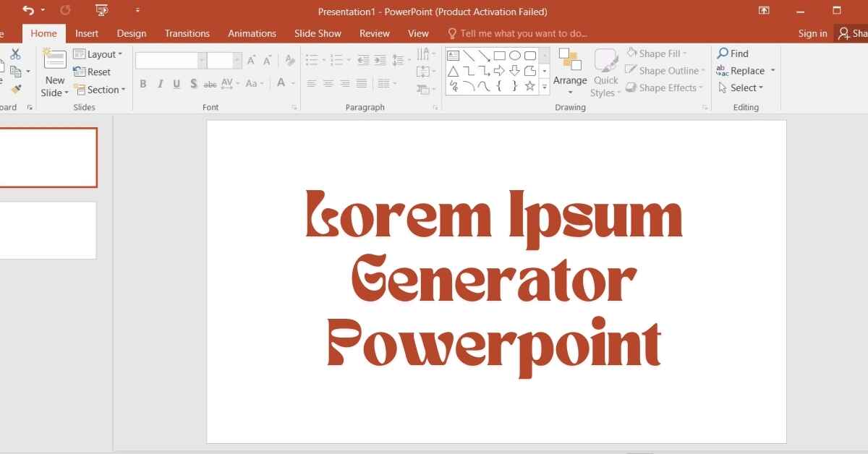This screenshot has height=454, width=868.
Task: Expand the Section dropdown menu
Action: [100, 90]
